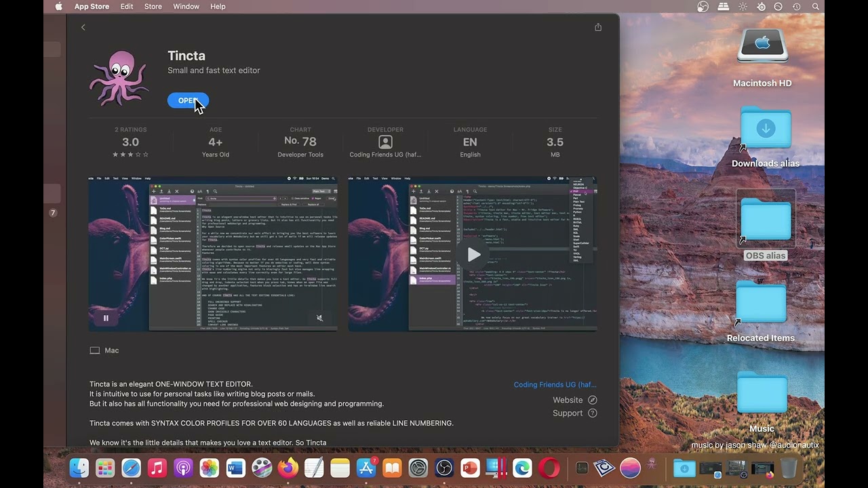Click the Mac platform icon
This screenshot has height=488, width=868.
click(95, 350)
